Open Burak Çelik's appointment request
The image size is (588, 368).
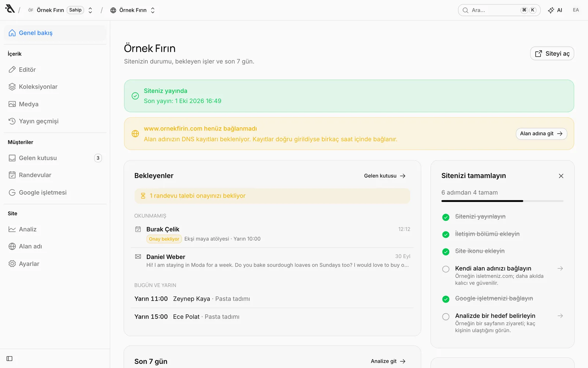(272, 234)
